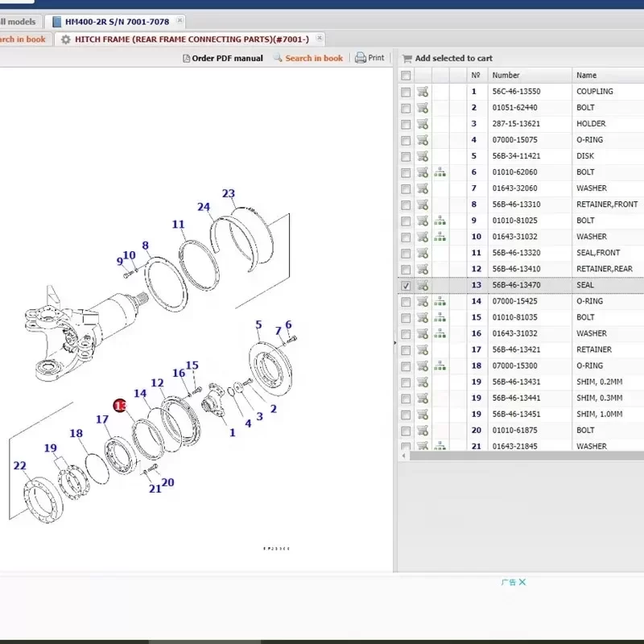Switch to HM400-2R S/N 7001-7078 tab
The height and width of the screenshot is (644, 644).
(116, 22)
